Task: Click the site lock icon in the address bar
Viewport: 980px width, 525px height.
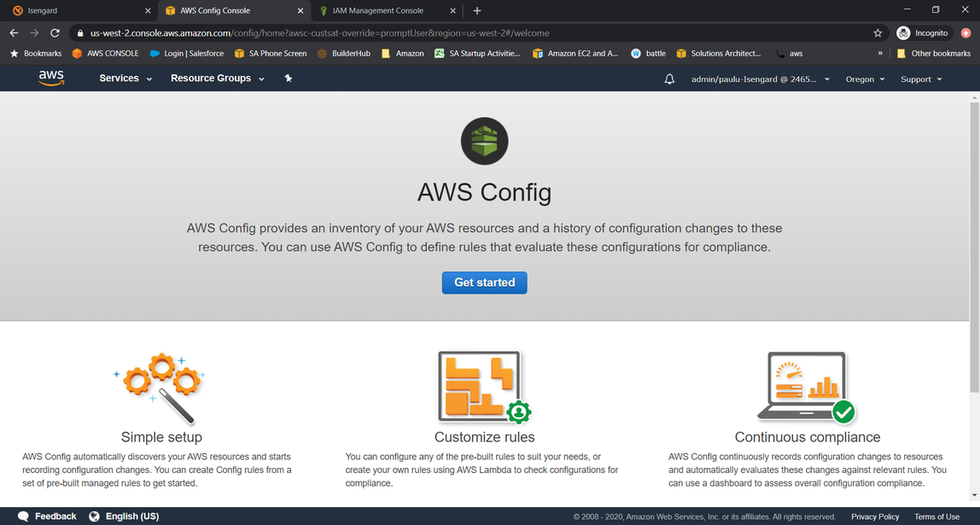Action: (80, 32)
